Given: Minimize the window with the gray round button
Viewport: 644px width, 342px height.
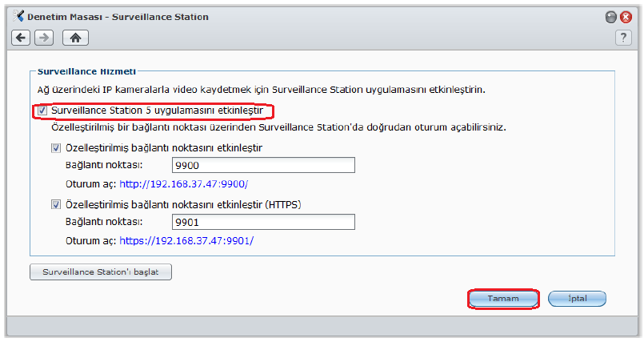Looking at the screenshot, I should (x=611, y=17).
